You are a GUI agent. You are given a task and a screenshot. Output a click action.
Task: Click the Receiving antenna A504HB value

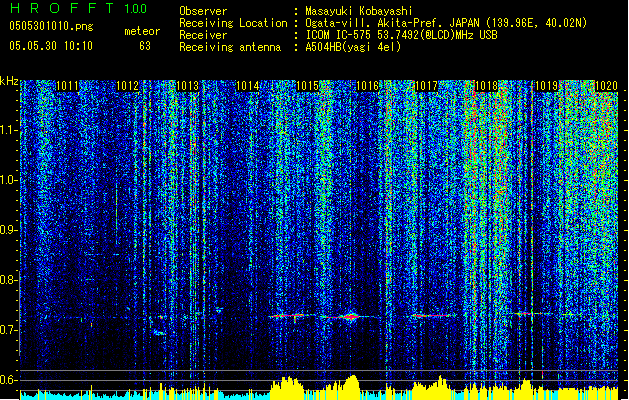pyautogui.click(x=353, y=47)
